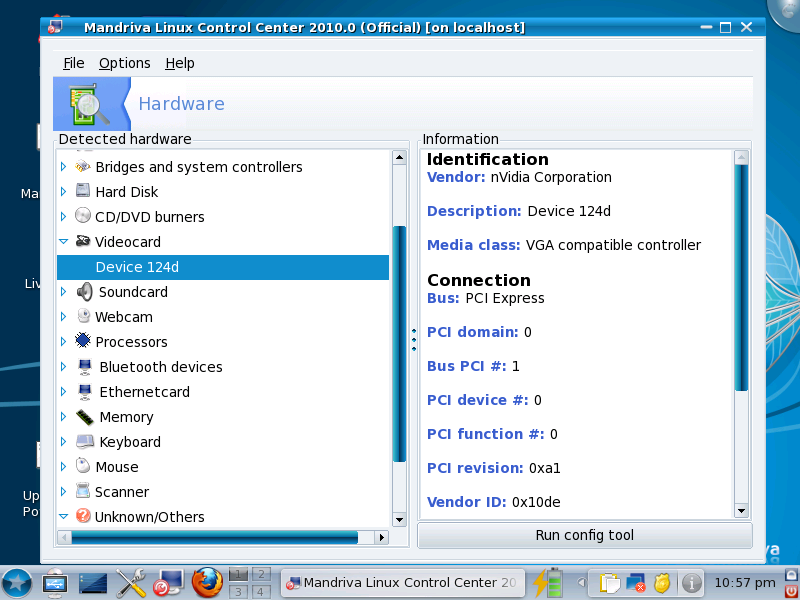The image size is (800, 600).
Task: Click the clock showing 10:57 pm
Action: point(744,583)
